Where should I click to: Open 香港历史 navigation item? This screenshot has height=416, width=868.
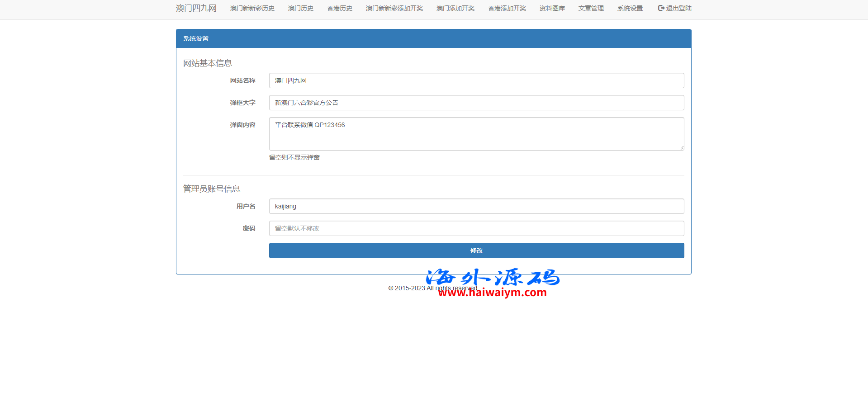(339, 8)
